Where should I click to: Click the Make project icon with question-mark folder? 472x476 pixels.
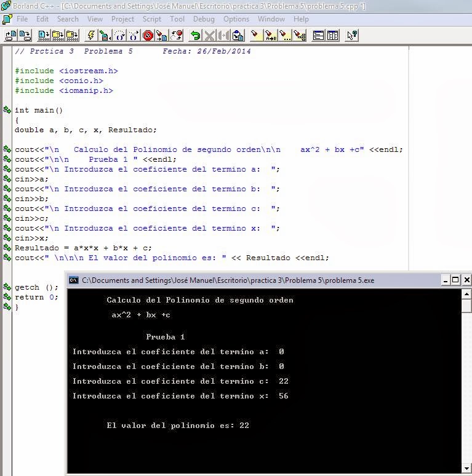(58, 36)
